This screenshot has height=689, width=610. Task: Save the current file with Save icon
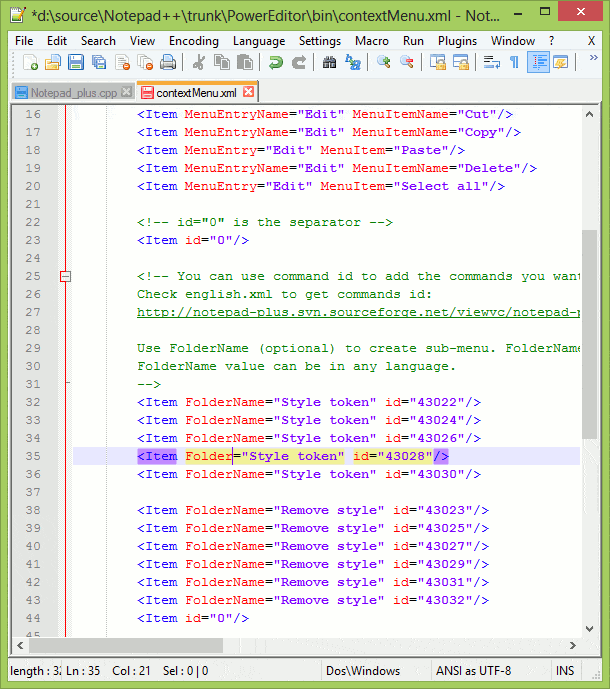pos(76,62)
